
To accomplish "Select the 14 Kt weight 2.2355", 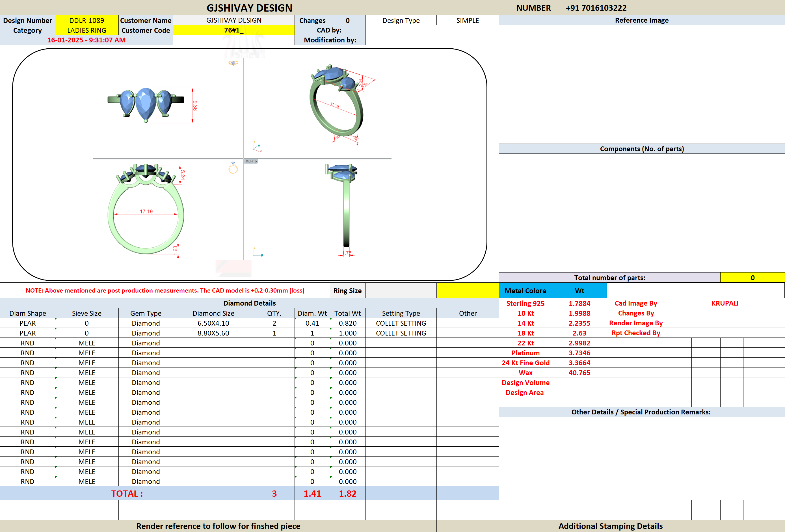I will (579, 323).
